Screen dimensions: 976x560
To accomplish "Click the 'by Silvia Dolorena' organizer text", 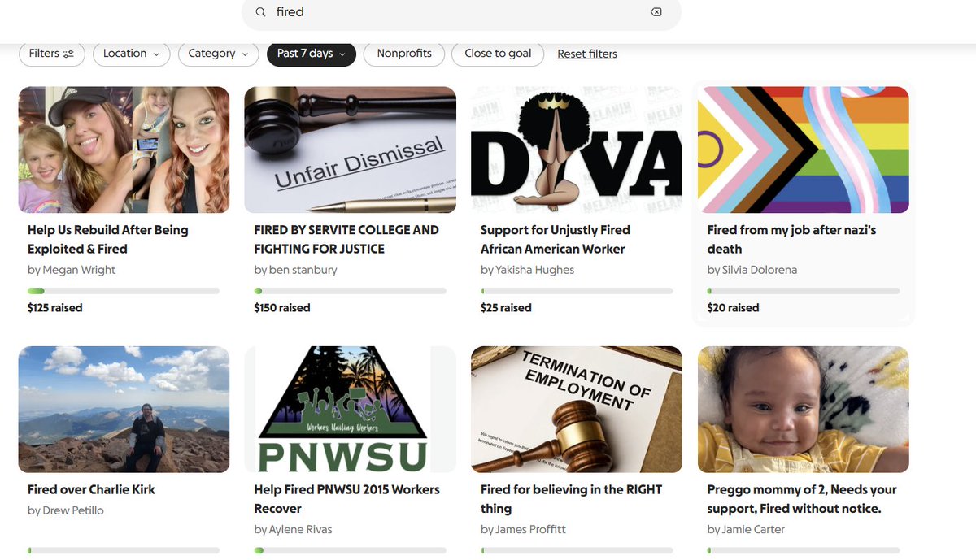I will tap(754, 270).
